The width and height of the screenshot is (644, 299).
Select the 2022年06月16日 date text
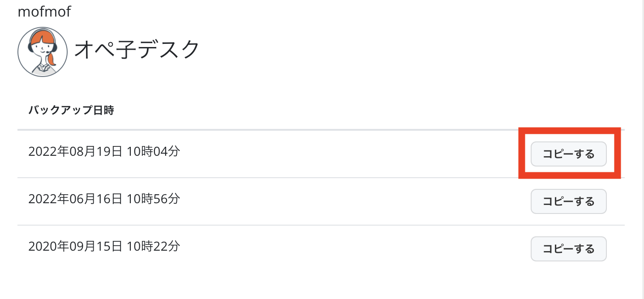75,199
